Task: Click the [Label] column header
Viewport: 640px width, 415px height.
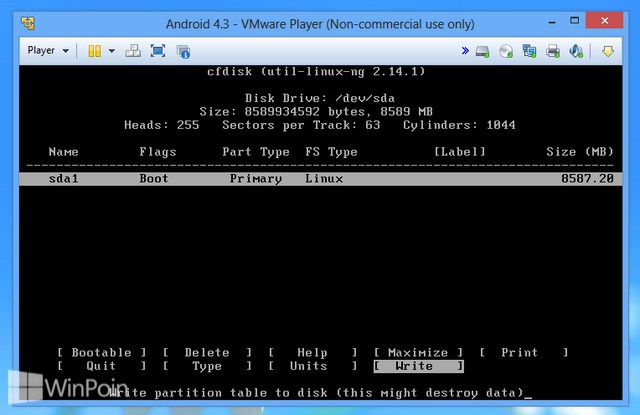Action: pyautogui.click(x=459, y=152)
